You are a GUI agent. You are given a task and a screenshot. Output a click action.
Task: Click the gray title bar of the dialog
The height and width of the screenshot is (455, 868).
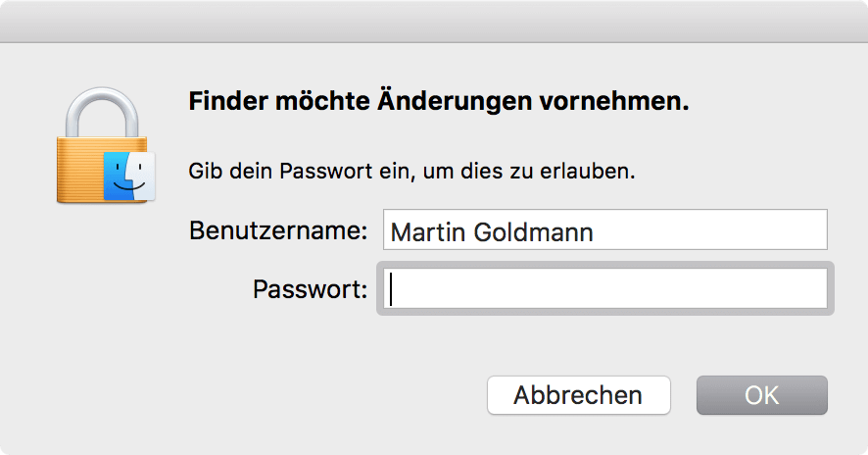pyautogui.click(x=434, y=21)
